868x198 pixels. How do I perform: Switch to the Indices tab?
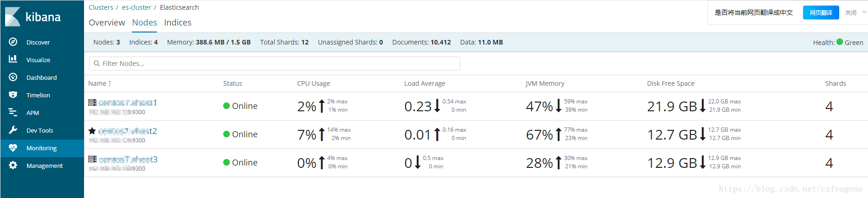coord(177,22)
